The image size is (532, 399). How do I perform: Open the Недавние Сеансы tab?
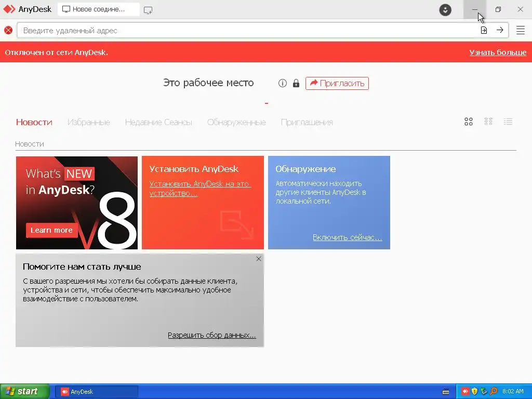(158, 122)
